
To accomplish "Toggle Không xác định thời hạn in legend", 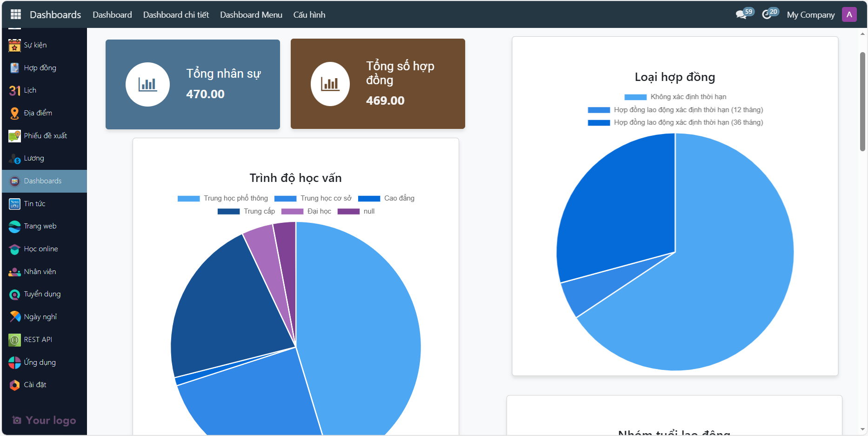I will 674,96.
